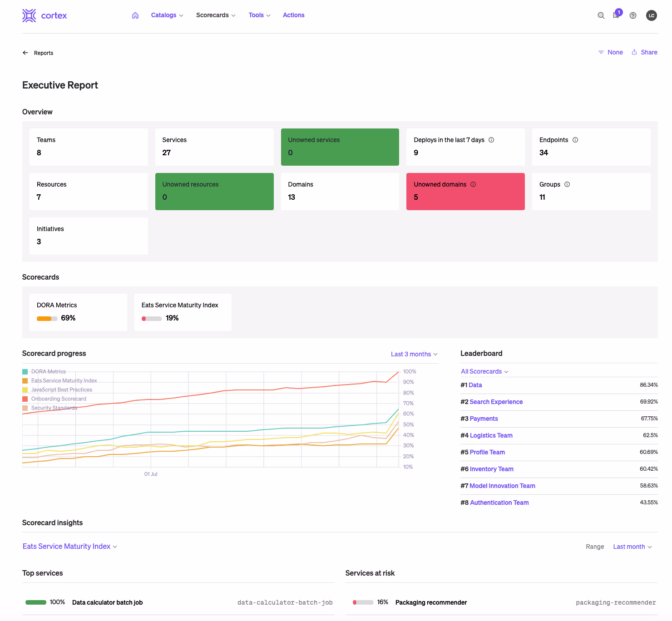
Task: Open the Search Experience team link
Action: [496, 402]
